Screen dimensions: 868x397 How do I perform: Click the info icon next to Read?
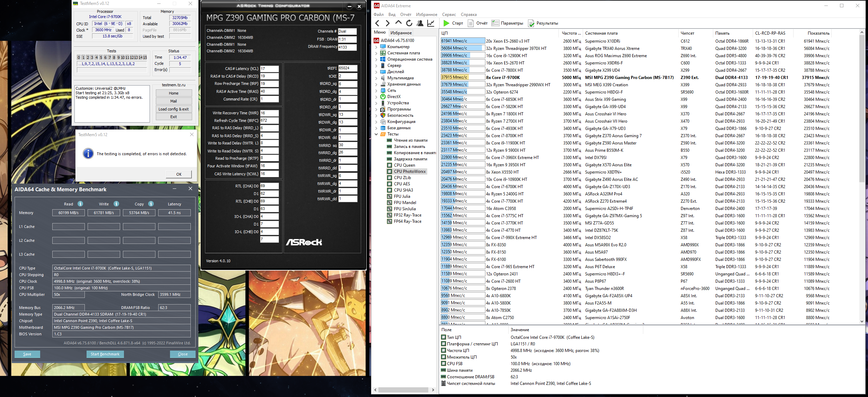80,204
